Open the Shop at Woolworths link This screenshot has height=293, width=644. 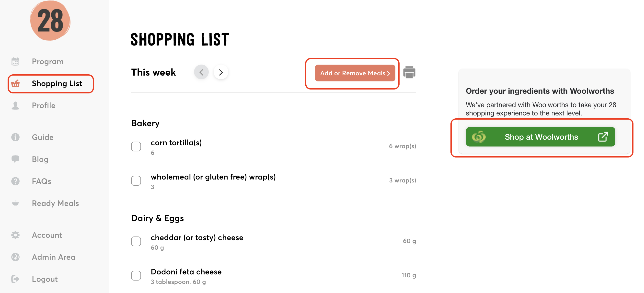[540, 137]
